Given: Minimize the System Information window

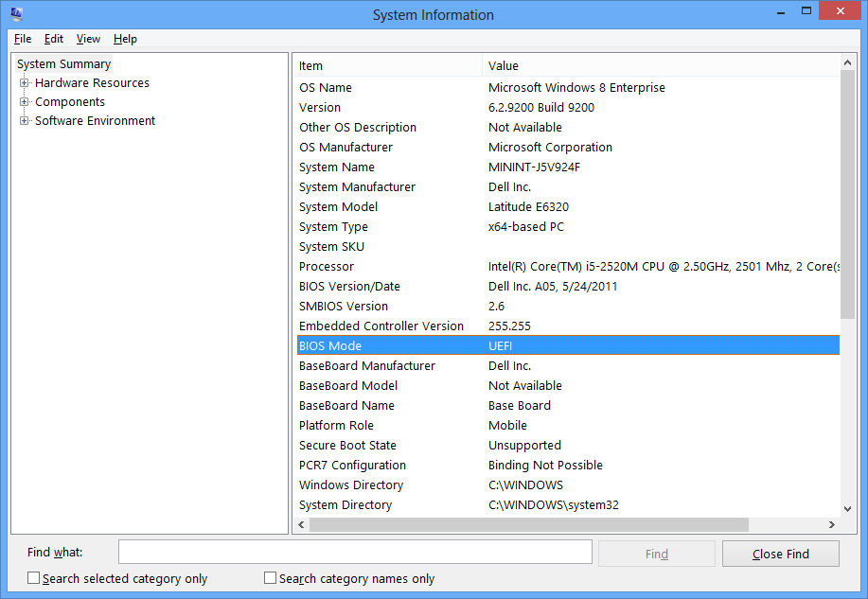Looking at the screenshot, I should [781, 12].
